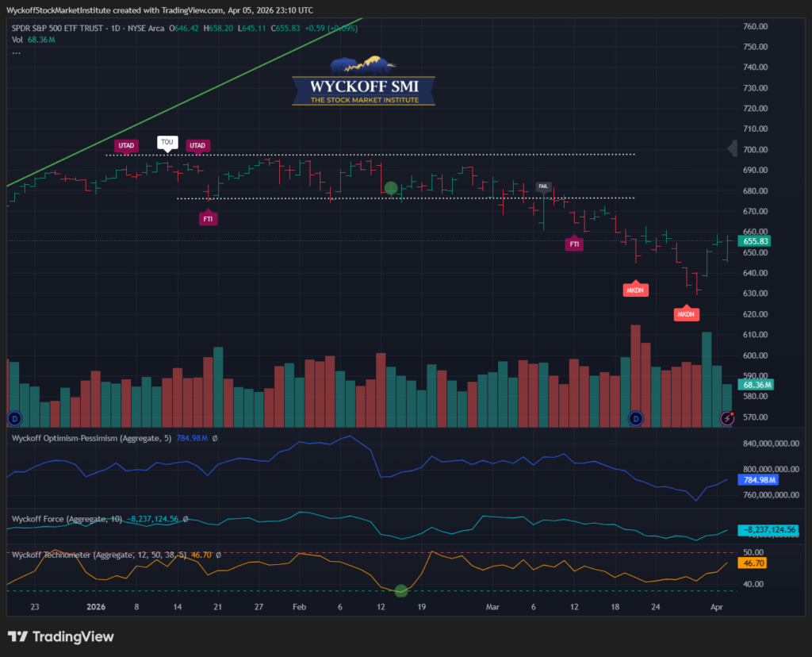This screenshot has height=657, width=812.
Task: Select the Wyckoff Force indicator title
Action: click(x=67, y=519)
